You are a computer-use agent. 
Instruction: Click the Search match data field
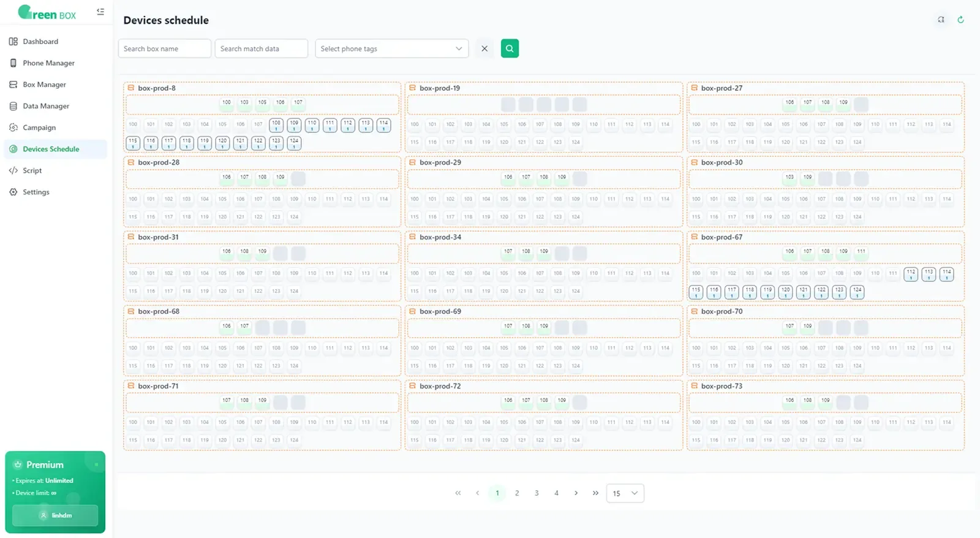tap(262, 48)
